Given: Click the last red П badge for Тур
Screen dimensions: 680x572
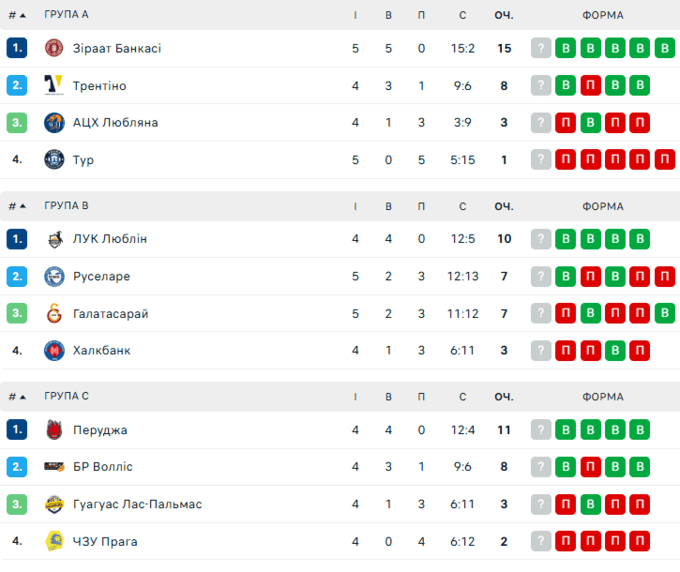Looking at the screenshot, I should (665, 159).
